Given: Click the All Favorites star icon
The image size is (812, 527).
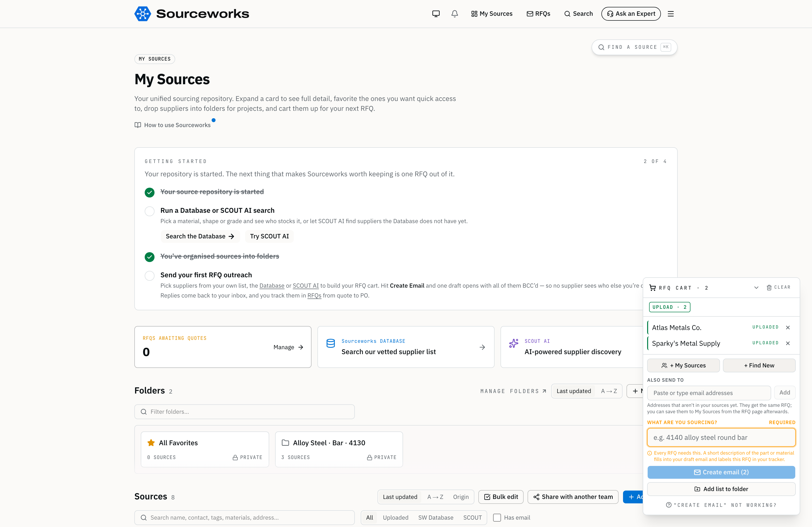Looking at the screenshot, I should (151, 443).
